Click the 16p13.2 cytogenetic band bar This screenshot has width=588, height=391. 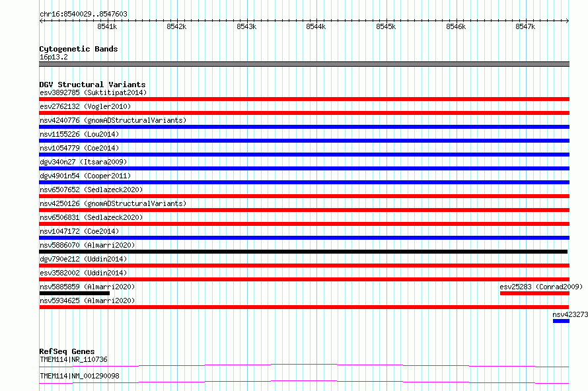(304, 64)
